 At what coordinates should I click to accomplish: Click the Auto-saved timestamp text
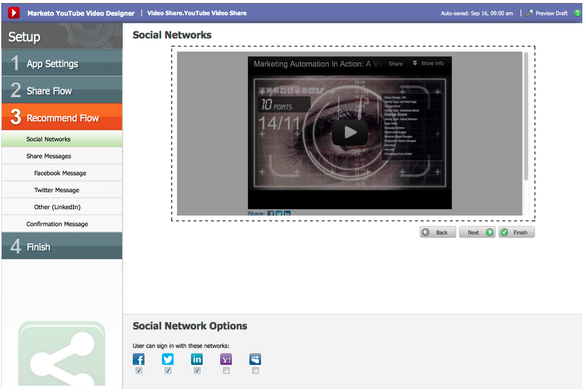477,13
